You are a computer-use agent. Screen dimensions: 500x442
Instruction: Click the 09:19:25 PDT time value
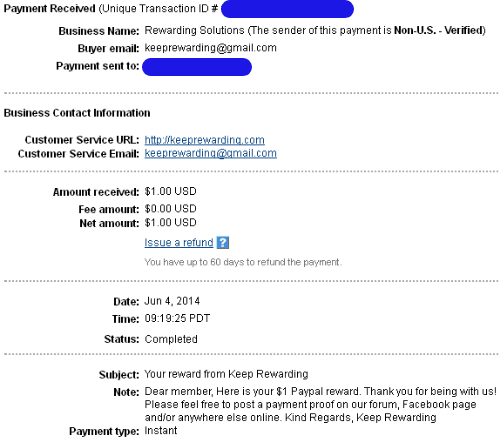click(177, 318)
